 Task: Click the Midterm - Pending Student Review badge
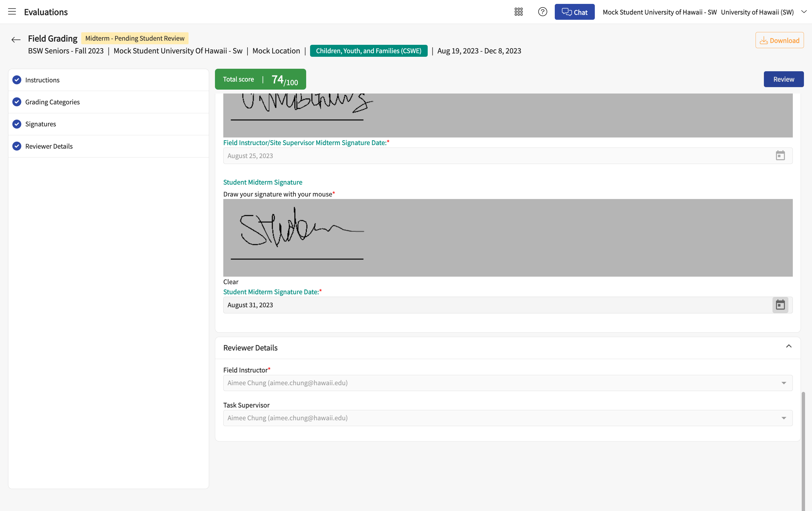pyautogui.click(x=135, y=38)
